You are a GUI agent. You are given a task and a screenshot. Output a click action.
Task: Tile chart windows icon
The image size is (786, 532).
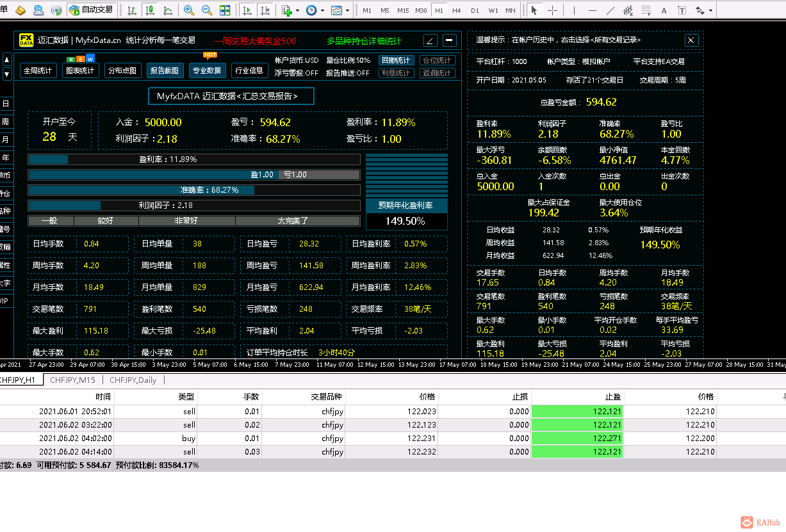225,10
